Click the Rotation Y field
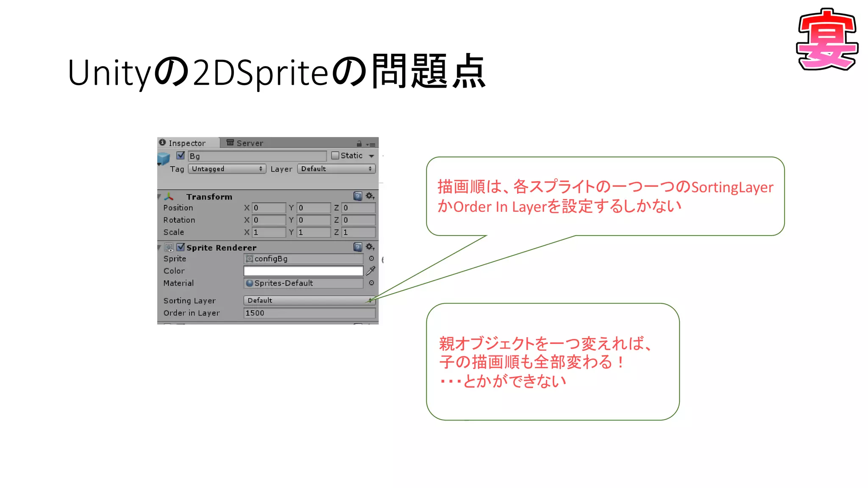This screenshot has height=488, width=868. [314, 220]
